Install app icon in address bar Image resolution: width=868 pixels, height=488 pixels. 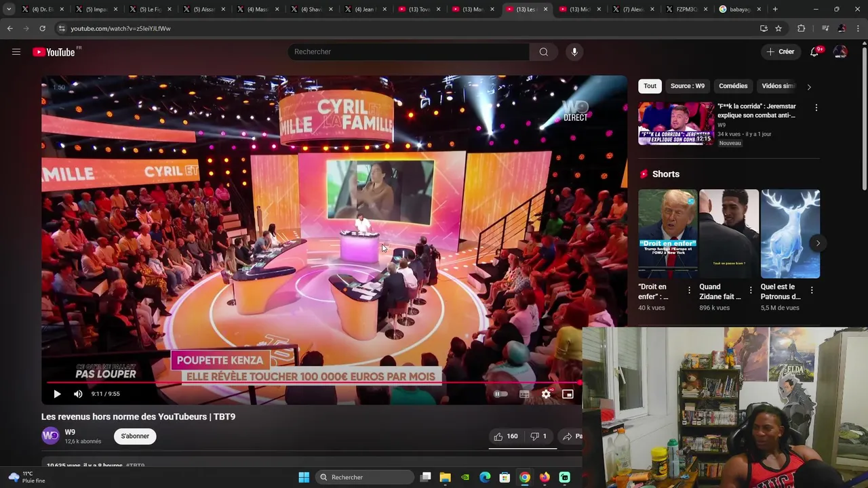pos(764,28)
